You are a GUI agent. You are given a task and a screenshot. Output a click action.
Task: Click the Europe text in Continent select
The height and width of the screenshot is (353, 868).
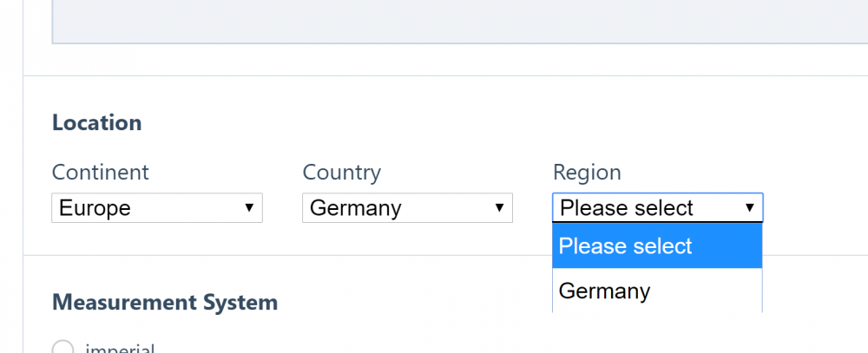95,208
